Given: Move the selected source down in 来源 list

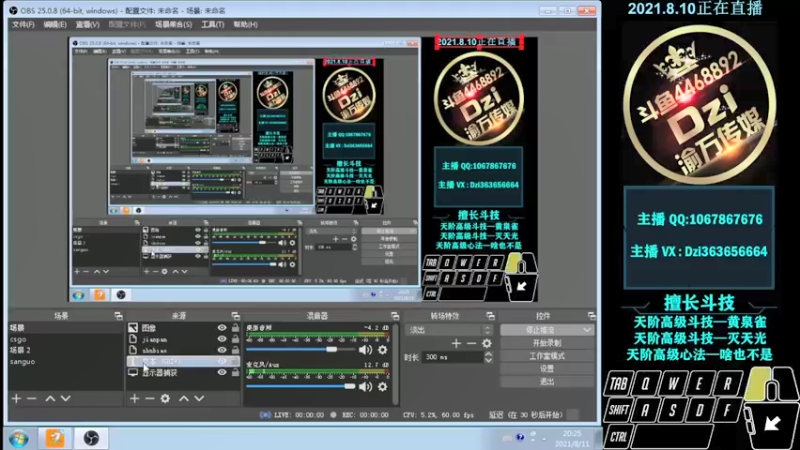Looking at the screenshot, I should click(x=199, y=398).
